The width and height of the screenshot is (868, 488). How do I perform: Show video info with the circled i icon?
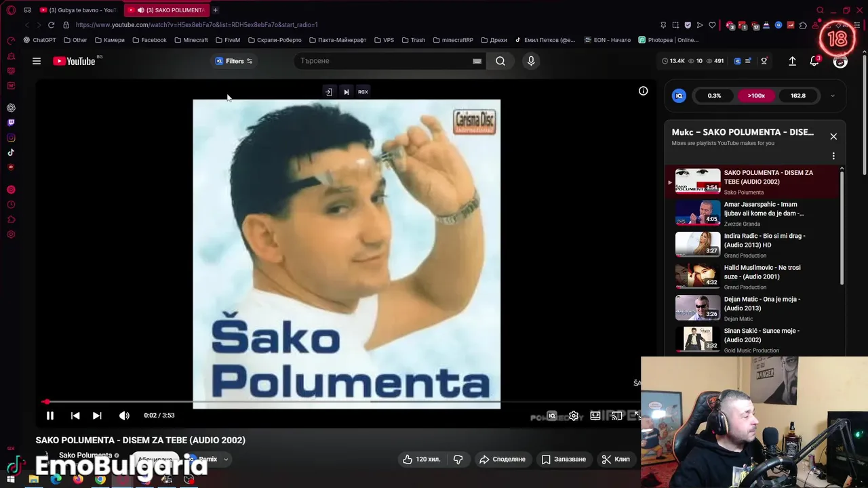(x=643, y=91)
